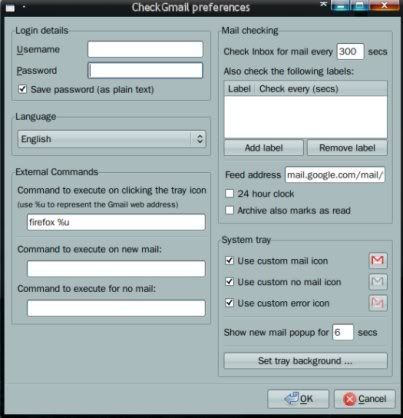This screenshot has height=418, width=403.
Task: Focus the Username input field
Action: click(x=145, y=49)
